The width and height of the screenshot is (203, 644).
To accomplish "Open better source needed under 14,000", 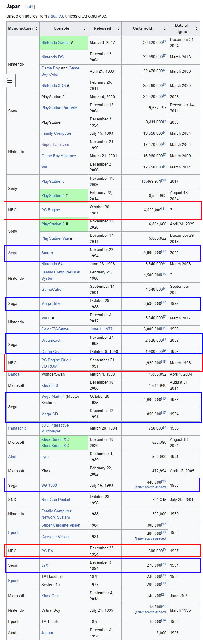I will (151, 612).
